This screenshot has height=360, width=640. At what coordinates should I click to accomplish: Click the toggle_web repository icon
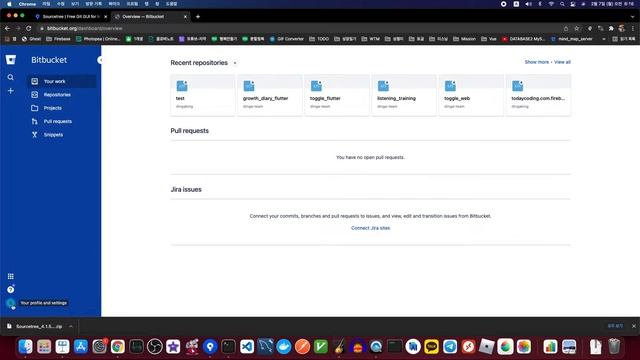coord(450,86)
